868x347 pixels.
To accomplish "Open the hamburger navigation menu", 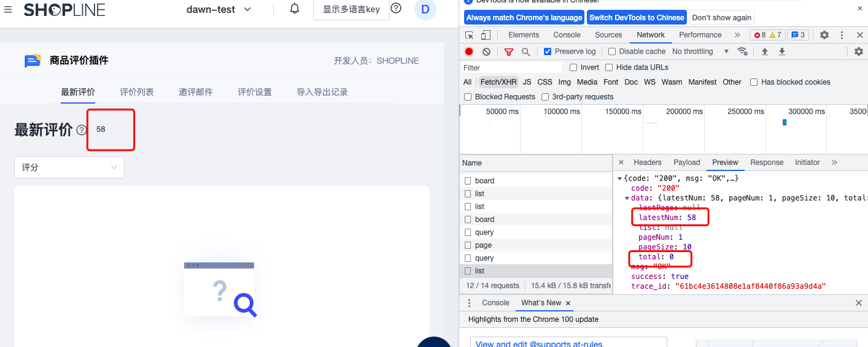I will 8,10.
